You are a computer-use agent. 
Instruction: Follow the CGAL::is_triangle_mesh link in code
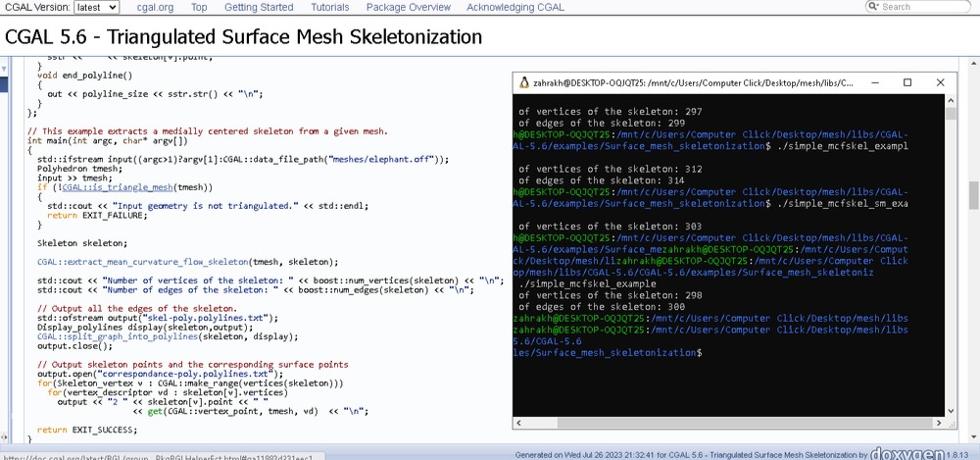117,187
